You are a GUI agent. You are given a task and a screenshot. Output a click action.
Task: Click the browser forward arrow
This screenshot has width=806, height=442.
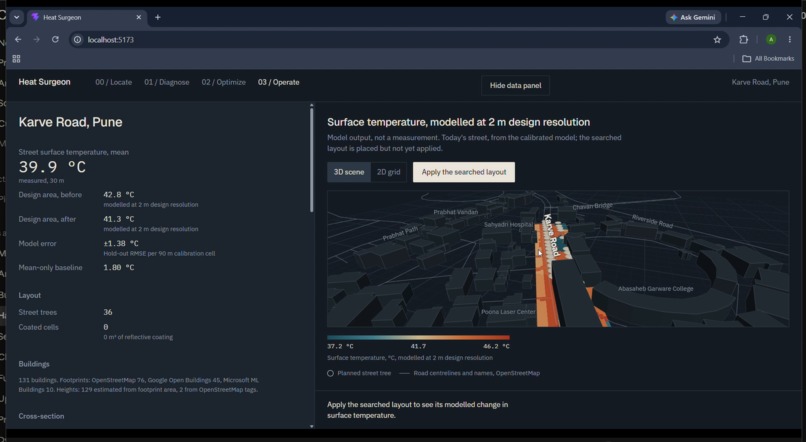[36, 40]
